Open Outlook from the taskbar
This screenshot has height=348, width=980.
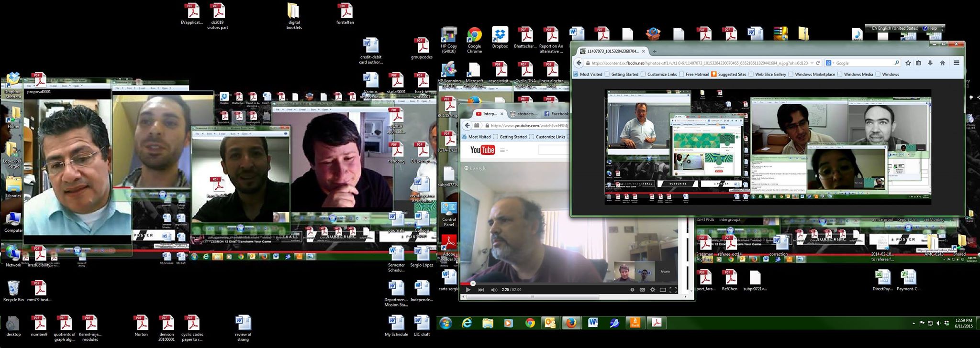[x=550, y=323]
